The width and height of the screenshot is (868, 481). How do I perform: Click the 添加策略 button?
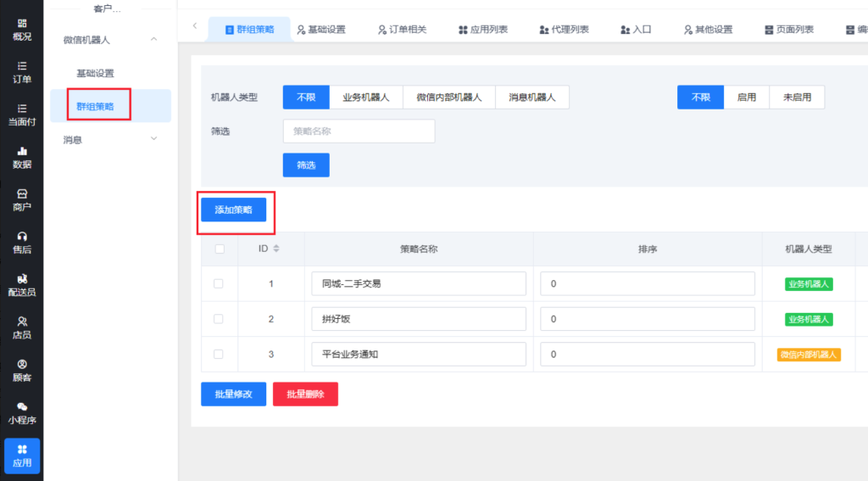[x=233, y=210]
